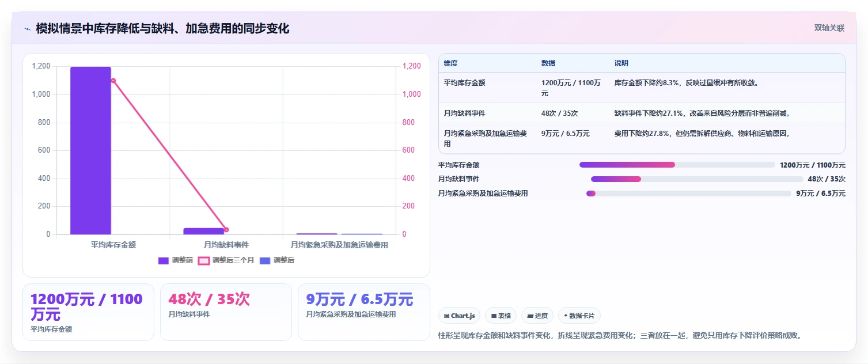868x364 pixels.
Task: Toggle the 调整前 legend item
Action: point(175,260)
